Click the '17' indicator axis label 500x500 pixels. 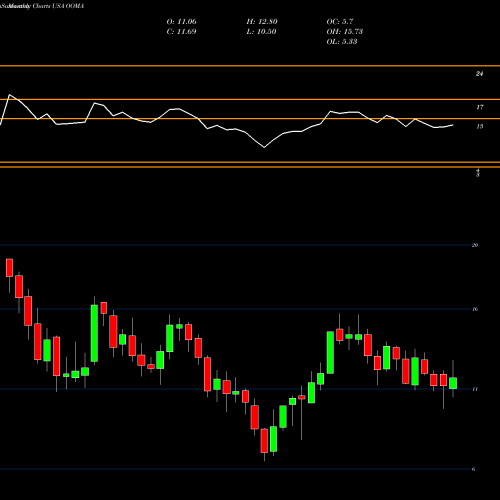coord(479,107)
